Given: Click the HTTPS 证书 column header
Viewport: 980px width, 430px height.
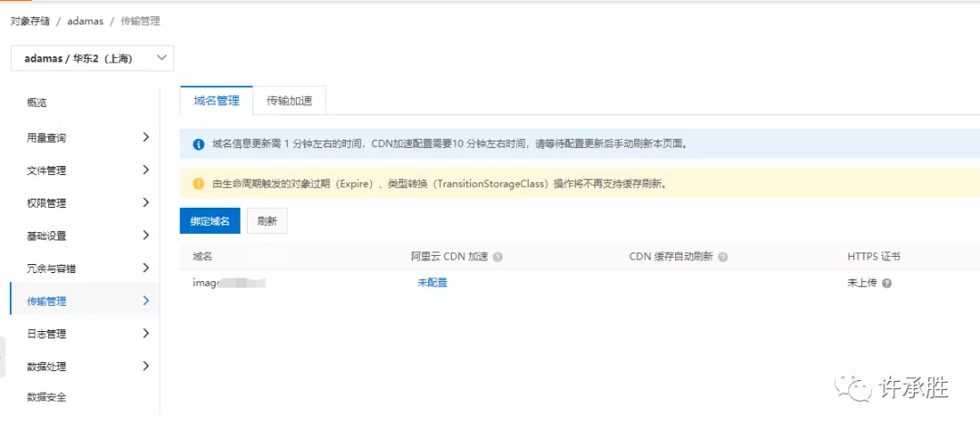Looking at the screenshot, I should pyautogui.click(x=874, y=257).
